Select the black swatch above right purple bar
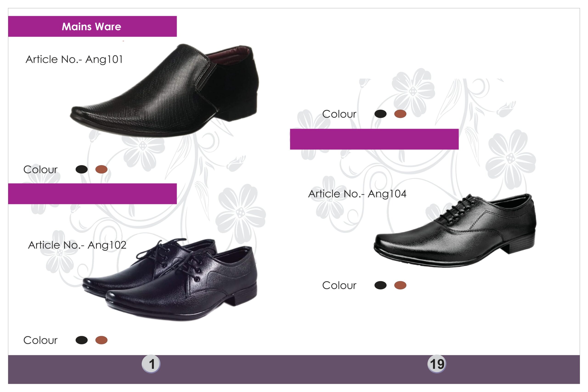Viewport: 588px width, 392px height. tap(380, 114)
